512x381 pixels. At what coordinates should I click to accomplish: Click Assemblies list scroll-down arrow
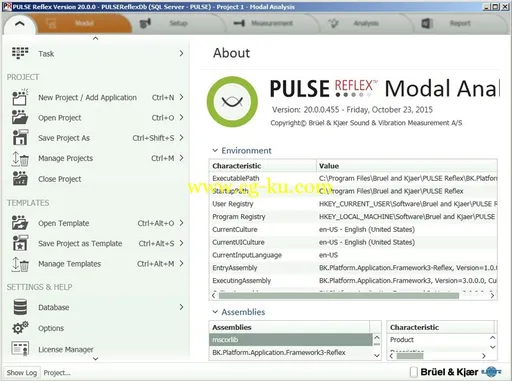tap(377, 355)
